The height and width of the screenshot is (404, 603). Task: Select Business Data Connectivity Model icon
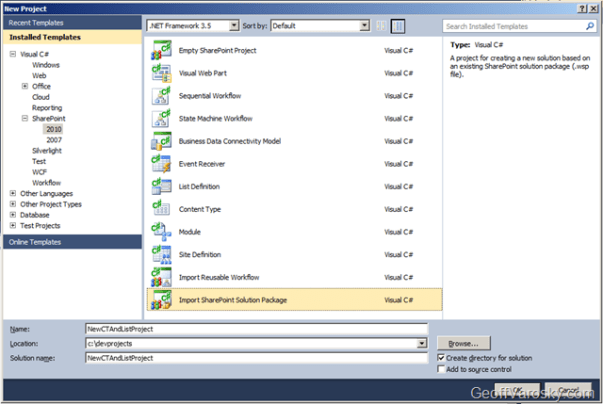pos(160,141)
